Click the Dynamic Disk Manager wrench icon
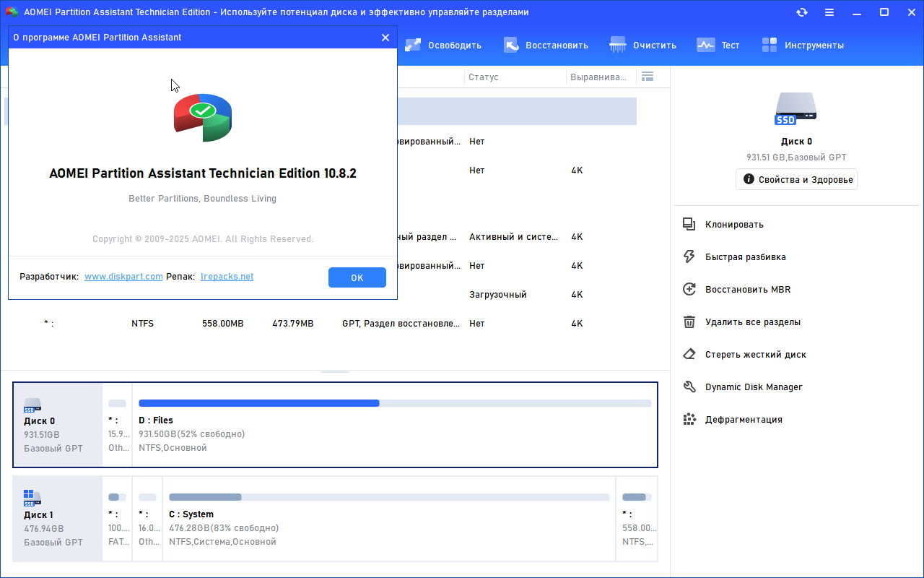 689,387
